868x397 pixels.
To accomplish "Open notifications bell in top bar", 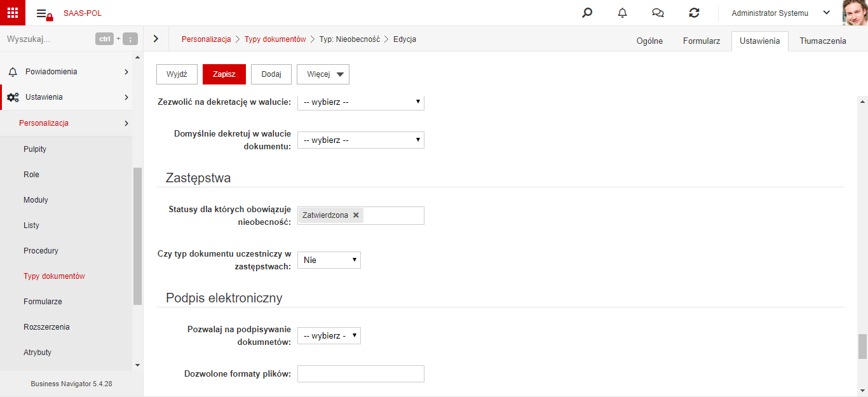I will [x=622, y=13].
